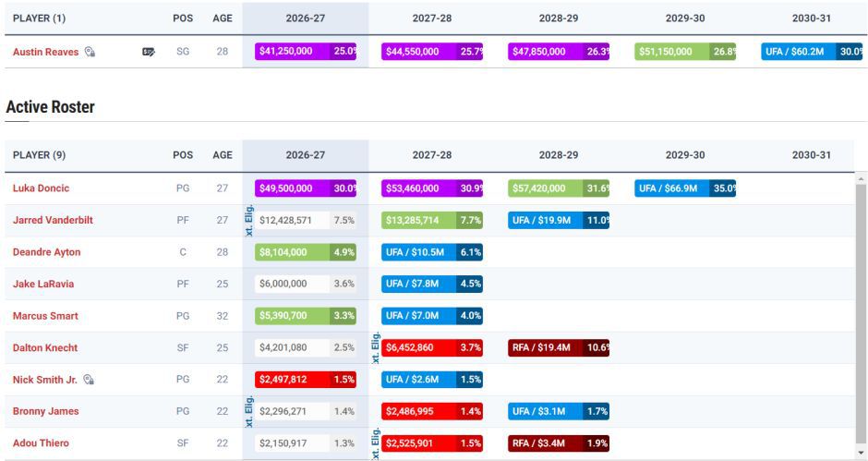Click the Ext. Elig. marker beside Dalton Knecht's $6,452,860
868x461 pixels.
[376, 348]
